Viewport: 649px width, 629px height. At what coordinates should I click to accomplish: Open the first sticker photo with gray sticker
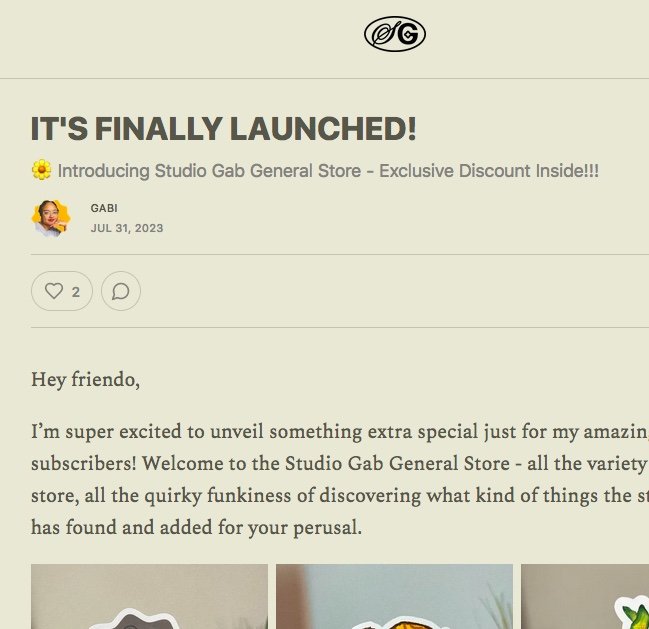(149, 596)
